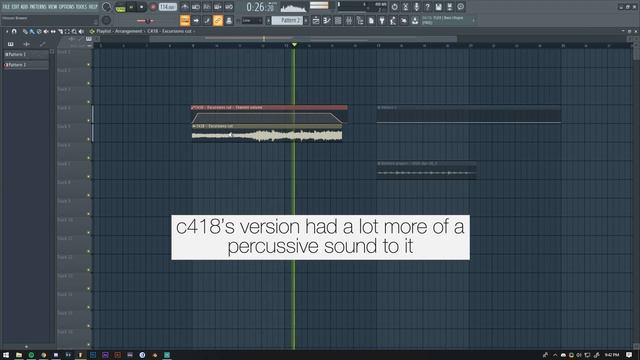Image resolution: width=640 pixels, height=360 pixels.
Task: Open Windows Start button
Action: (6, 355)
